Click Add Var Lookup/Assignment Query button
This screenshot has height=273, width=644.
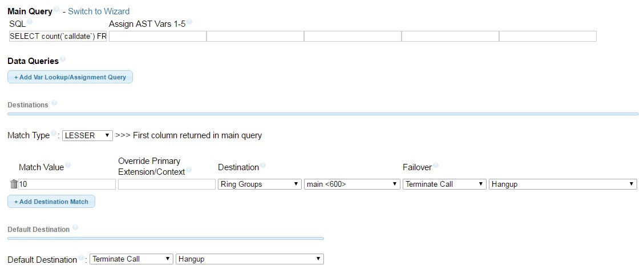(70, 77)
